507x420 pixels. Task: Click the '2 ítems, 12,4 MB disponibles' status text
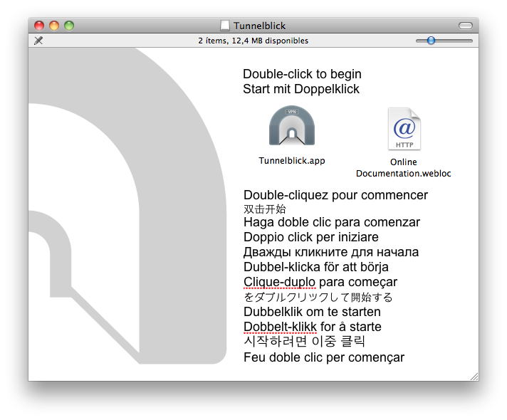coord(254,41)
